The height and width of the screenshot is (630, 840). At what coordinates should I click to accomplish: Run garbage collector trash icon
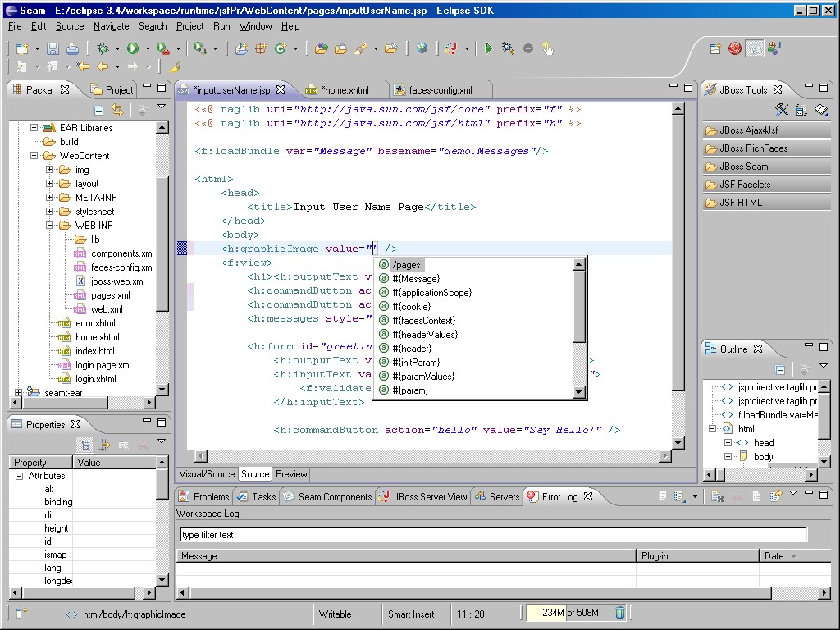point(620,613)
